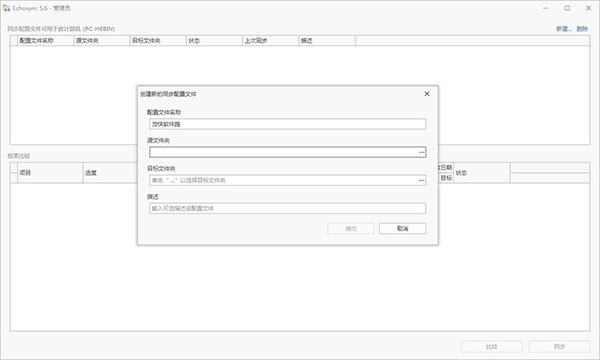Close the new sync profile dialog
Screen dimensions: 600x360
tap(427, 94)
